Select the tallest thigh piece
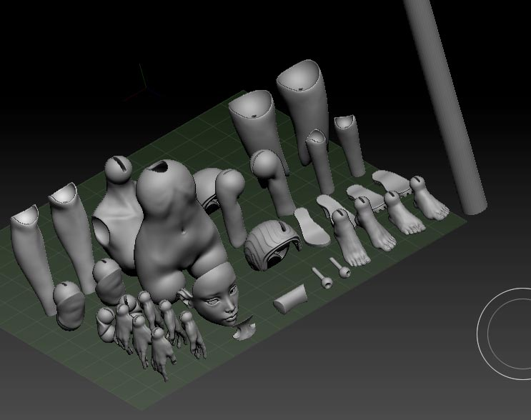 (303, 109)
